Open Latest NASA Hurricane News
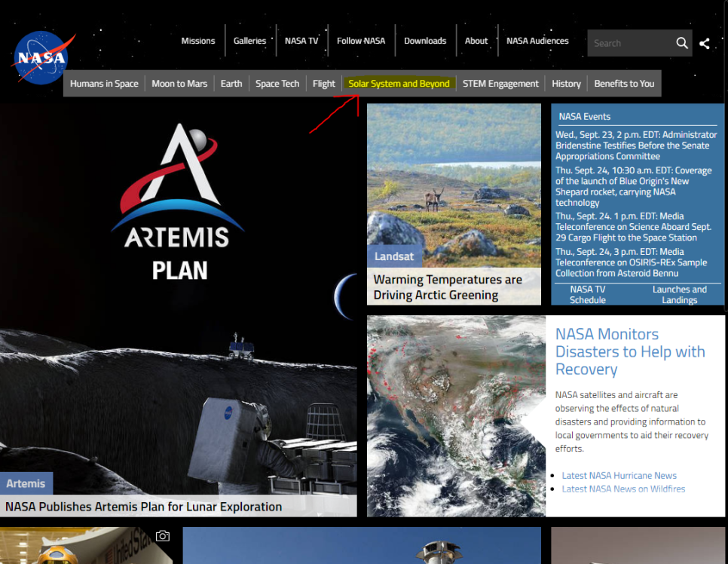The image size is (728, 564). point(619,475)
